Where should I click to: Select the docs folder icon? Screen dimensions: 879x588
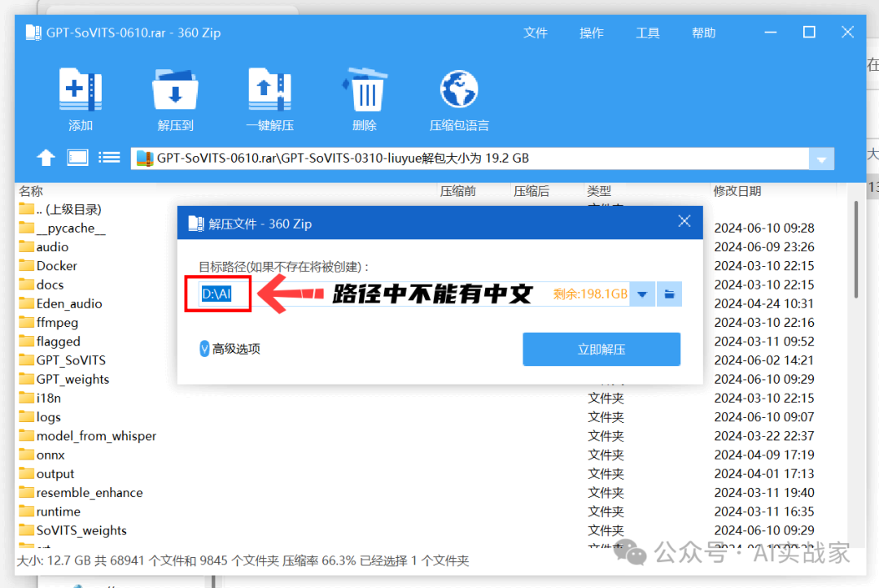pos(26,285)
